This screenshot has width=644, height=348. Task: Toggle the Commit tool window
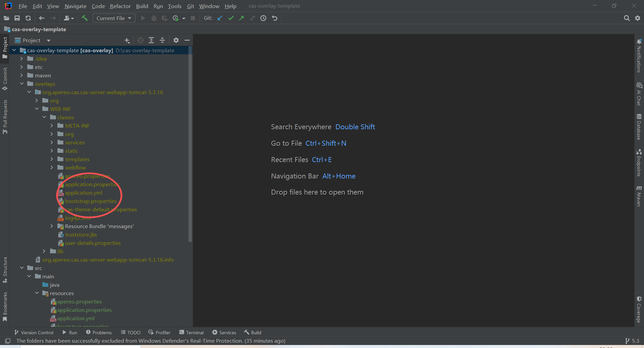5,79
